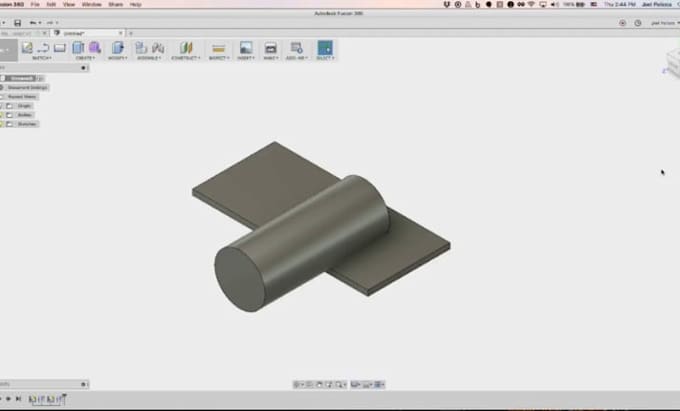680x411 pixels.
Task: Open the Sketch dropdown menu
Action: [x=42, y=58]
